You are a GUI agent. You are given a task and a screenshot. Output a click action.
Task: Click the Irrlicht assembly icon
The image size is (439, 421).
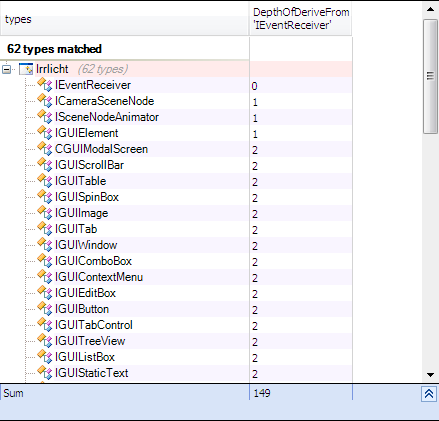pyautogui.click(x=26, y=69)
